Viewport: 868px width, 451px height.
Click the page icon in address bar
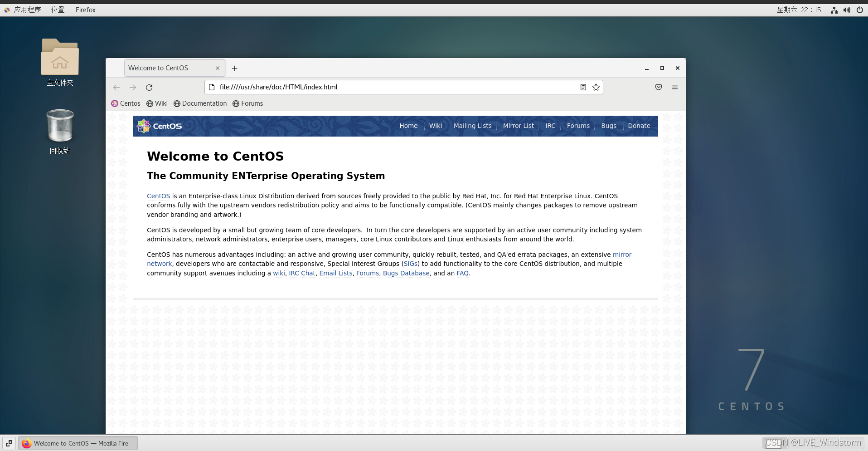[212, 87]
